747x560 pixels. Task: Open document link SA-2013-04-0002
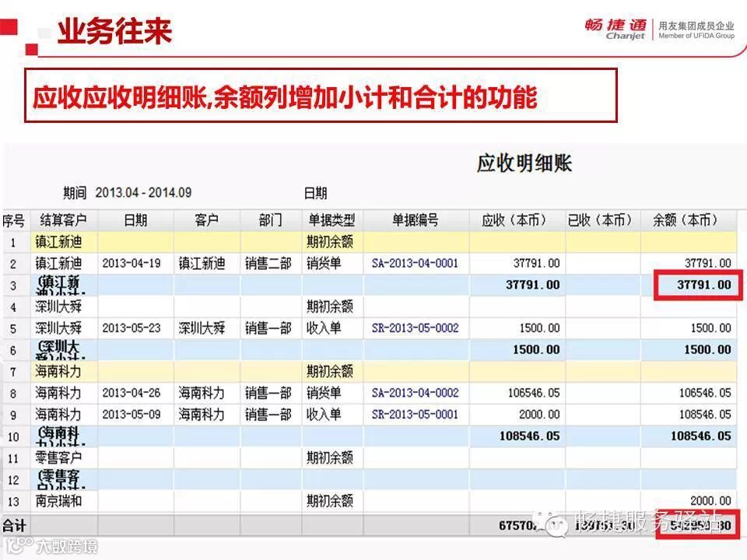[x=415, y=393]
